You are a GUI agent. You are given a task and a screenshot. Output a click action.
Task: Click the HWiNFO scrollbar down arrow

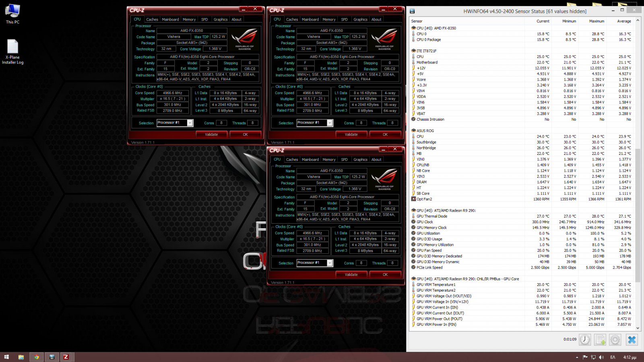tap(638, 328)
